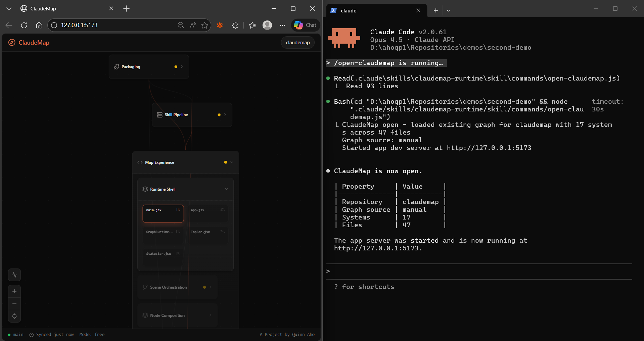This screenshot has width=644, height=341.
Task: Click the activity pulse icon button
Action: [14, 275]
